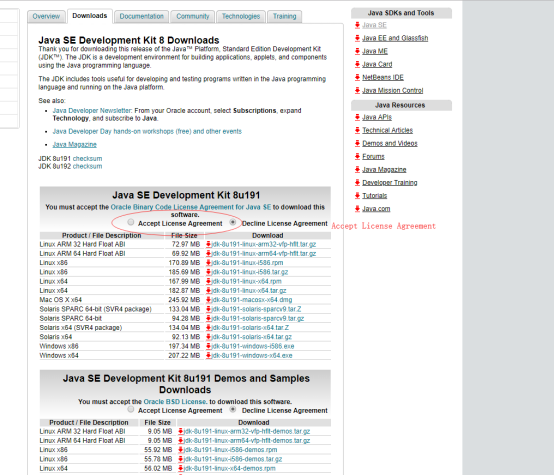Click download arrow icon beside NetBeans IDE
This screenshot has height=475, width=554.
357,77
